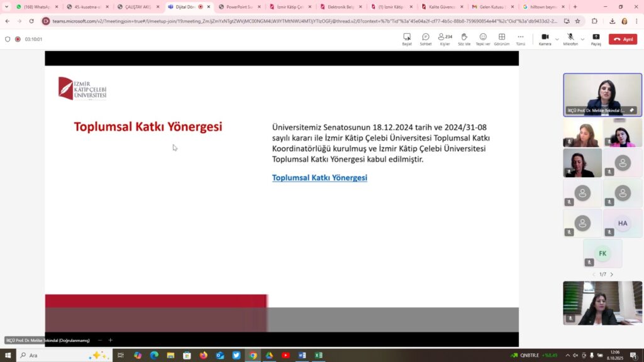
Task: Leave the meeting with Ayrıl button
Action: pyautogui.click(x=623, y=39)
